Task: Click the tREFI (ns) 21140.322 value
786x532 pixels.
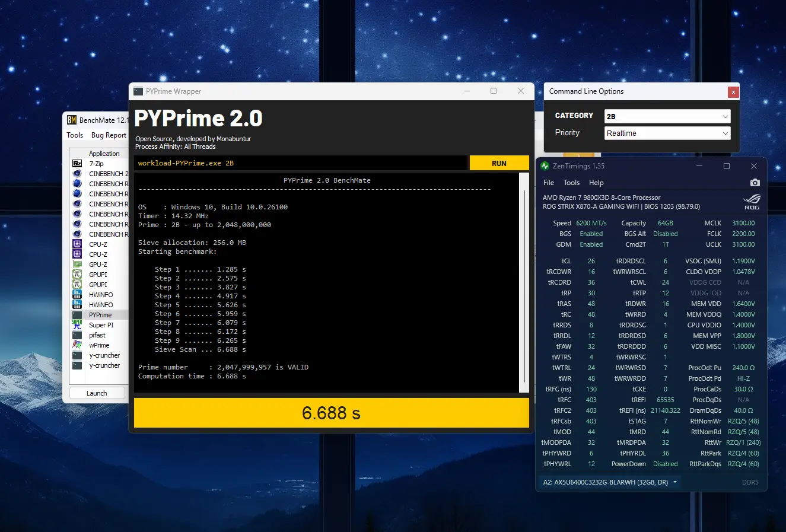Action: point(666,410)
